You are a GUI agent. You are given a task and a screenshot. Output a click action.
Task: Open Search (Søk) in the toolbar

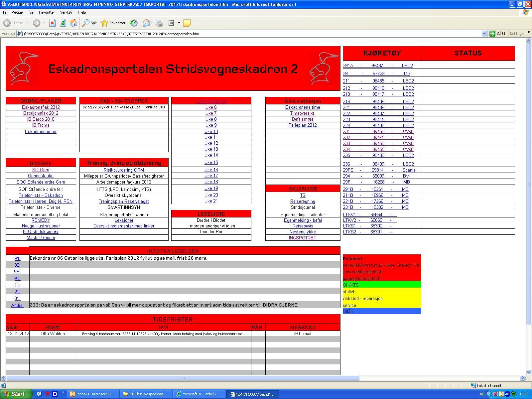[90, 23]
